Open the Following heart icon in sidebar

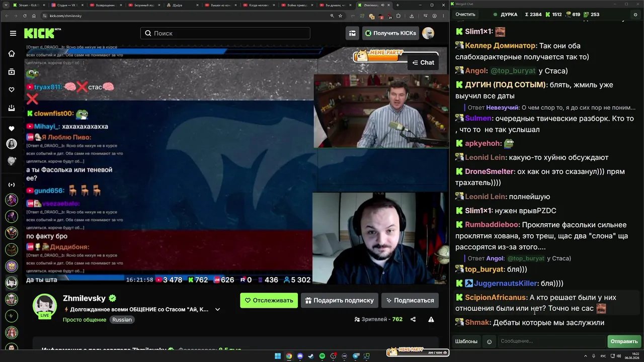point(12,90)
